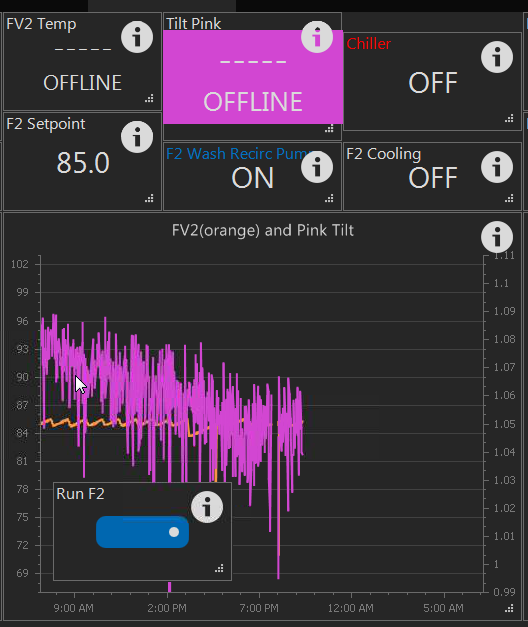Show info for Chiller widget

(497, 57)
